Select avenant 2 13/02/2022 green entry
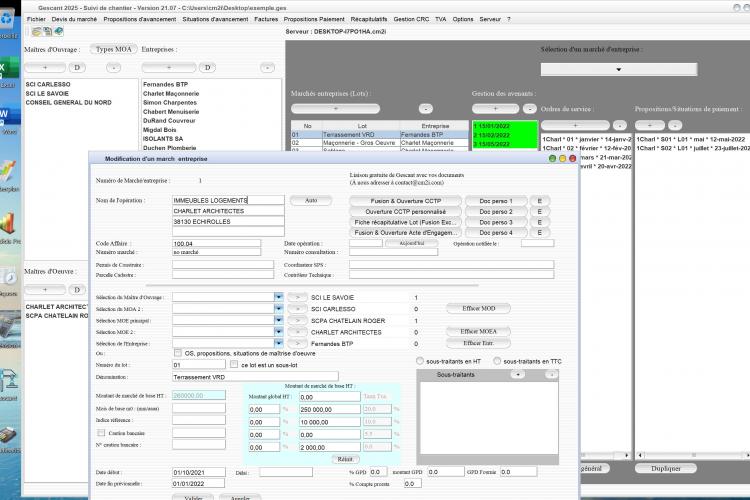The width and height of the screenshot is (750, 500). pyautogui.click(x=505, y=135)
